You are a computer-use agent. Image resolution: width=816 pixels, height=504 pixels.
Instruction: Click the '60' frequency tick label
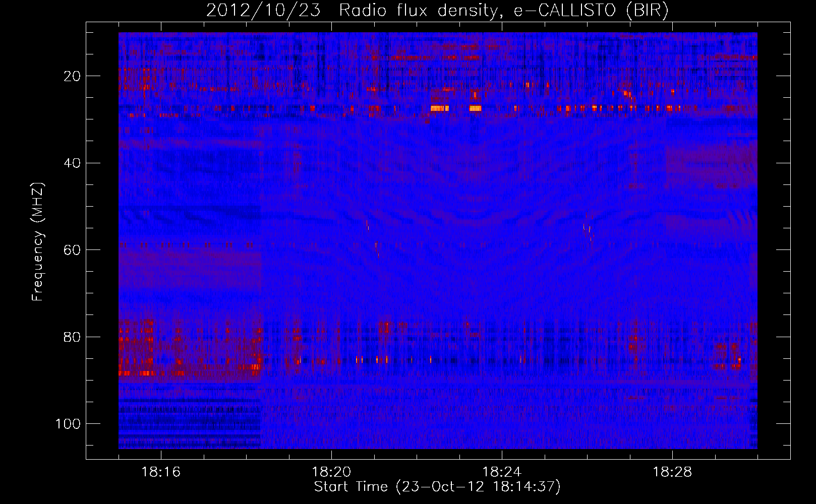point(72,250)
